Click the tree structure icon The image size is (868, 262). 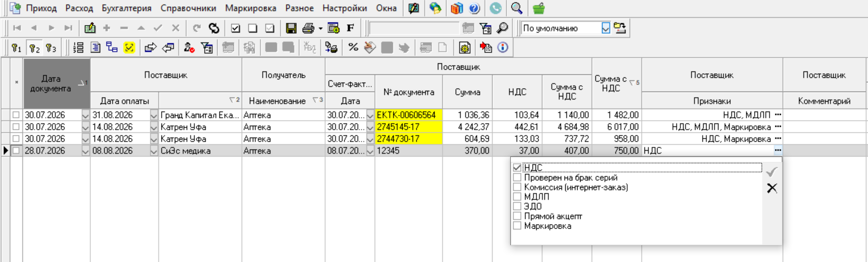pyautogui.click(x=112, y=48)
